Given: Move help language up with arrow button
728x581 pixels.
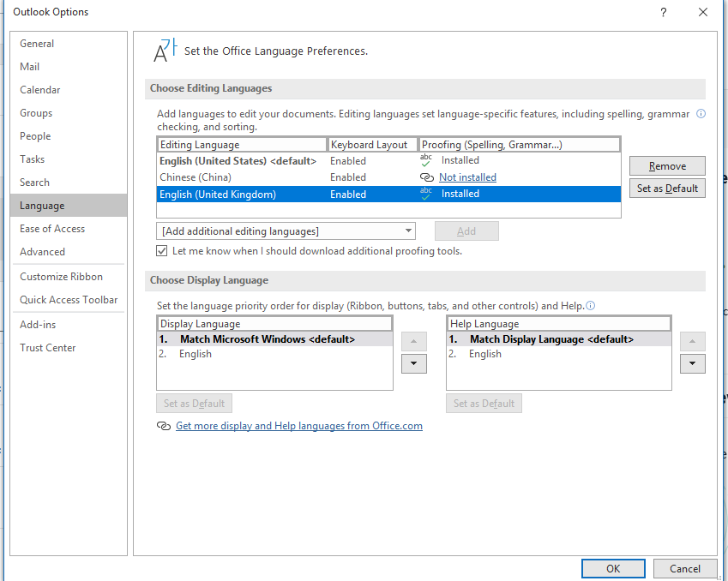Looking at the screenshot, I should coord(692,341).
